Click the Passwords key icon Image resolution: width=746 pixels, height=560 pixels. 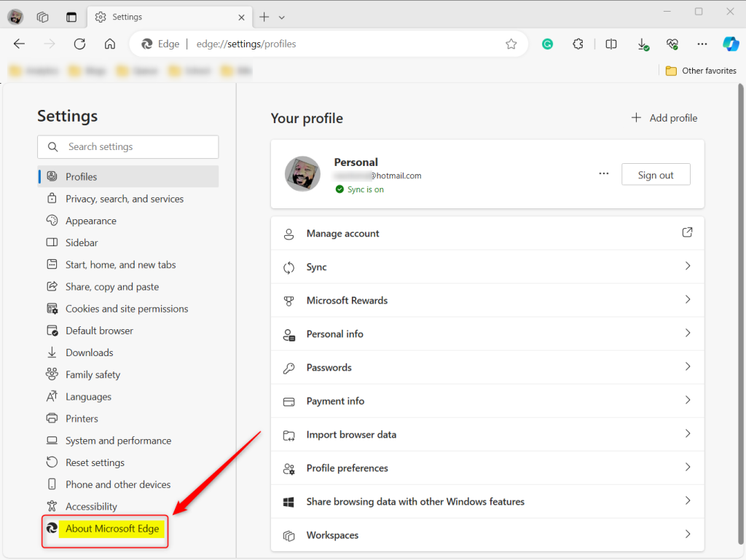(x=288, y=368)
